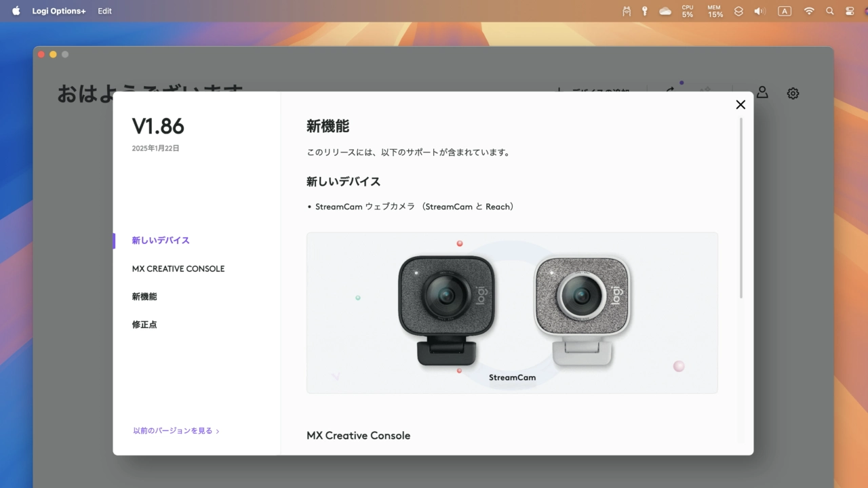Screen dimensions: 868x488
Task: Click the MX Creative Console heading
Action: pyautogui.click(x=358, y=435)
